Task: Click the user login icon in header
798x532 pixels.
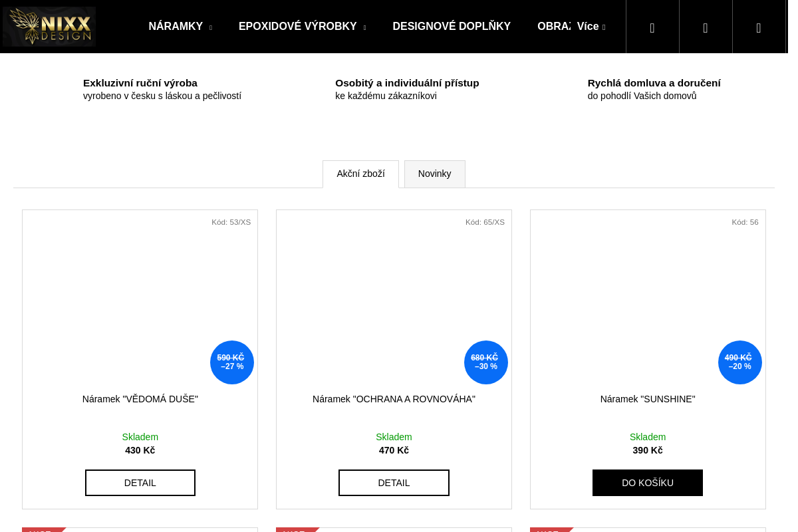Action: (x=706, y=27)
